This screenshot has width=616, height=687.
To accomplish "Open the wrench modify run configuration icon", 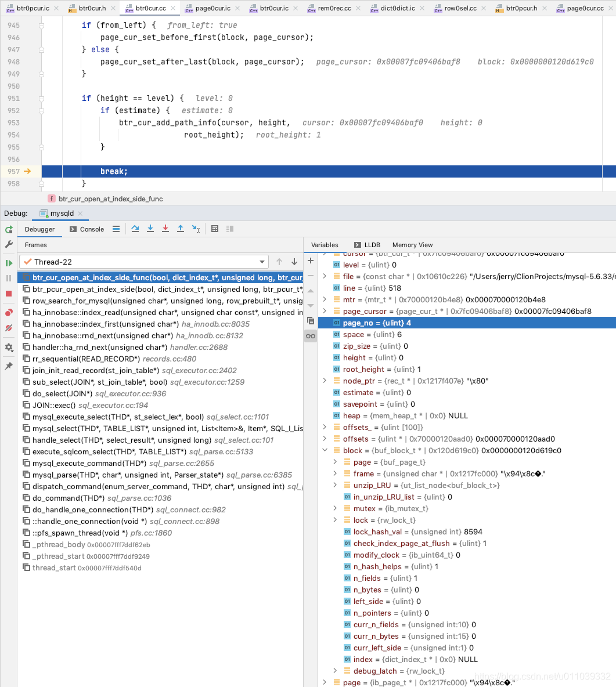I will [x=9, y=244].
